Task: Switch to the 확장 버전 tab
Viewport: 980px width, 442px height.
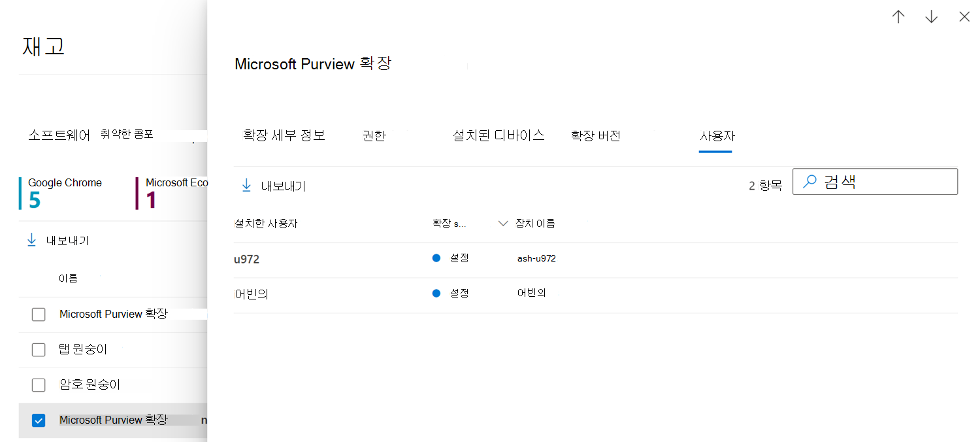Action: 595,135
